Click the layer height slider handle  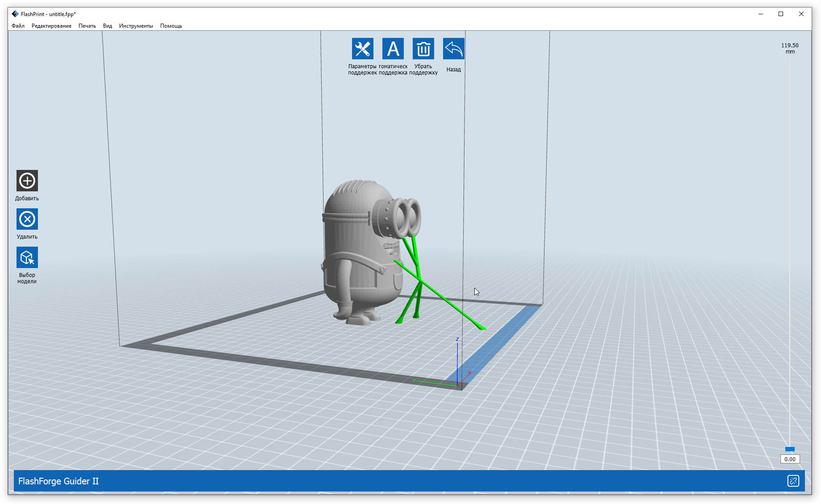[x=790, y=449]
